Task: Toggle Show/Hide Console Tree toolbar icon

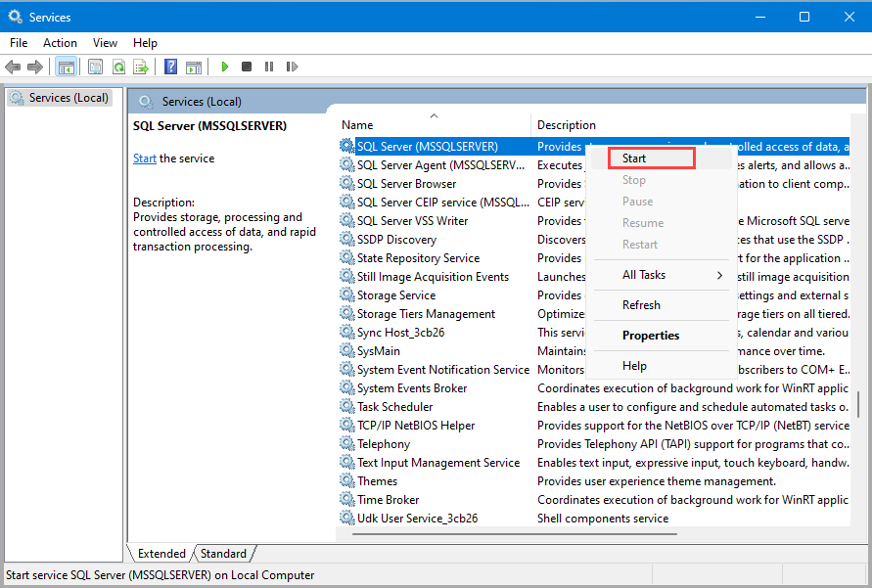Action: [67, 68]
